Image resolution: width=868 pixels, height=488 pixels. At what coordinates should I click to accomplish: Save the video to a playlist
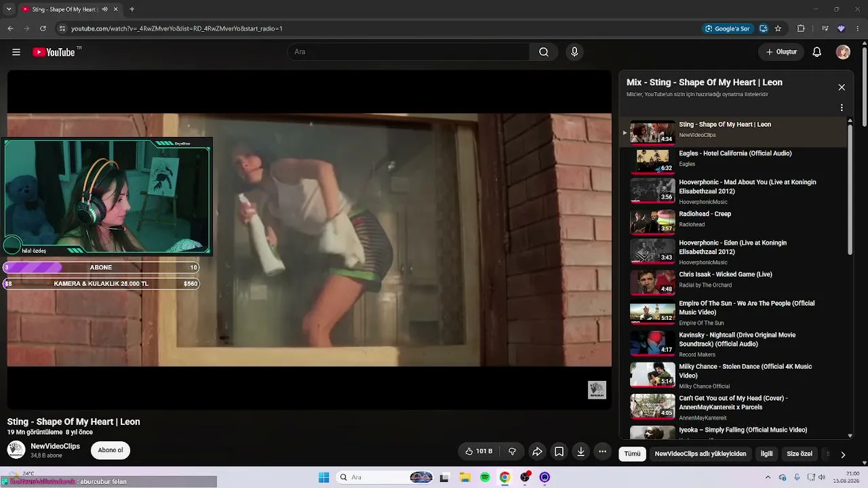pyautogui.click(x=559, y=451)
